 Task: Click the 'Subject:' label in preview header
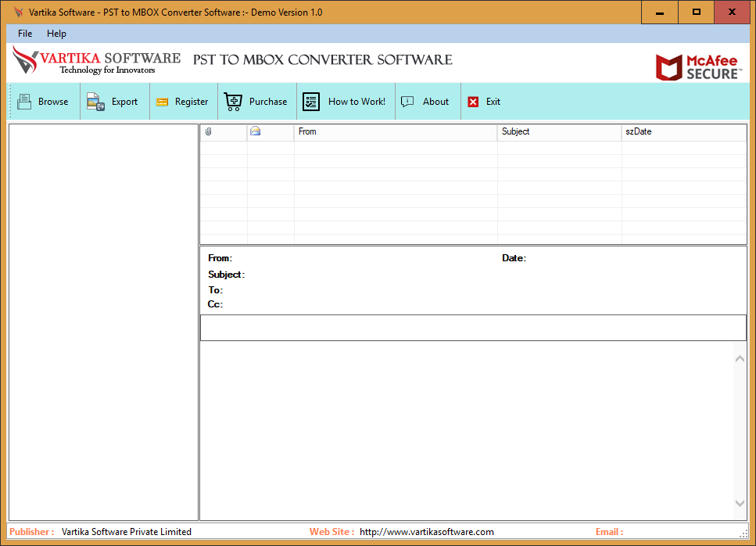click(226, 275)
